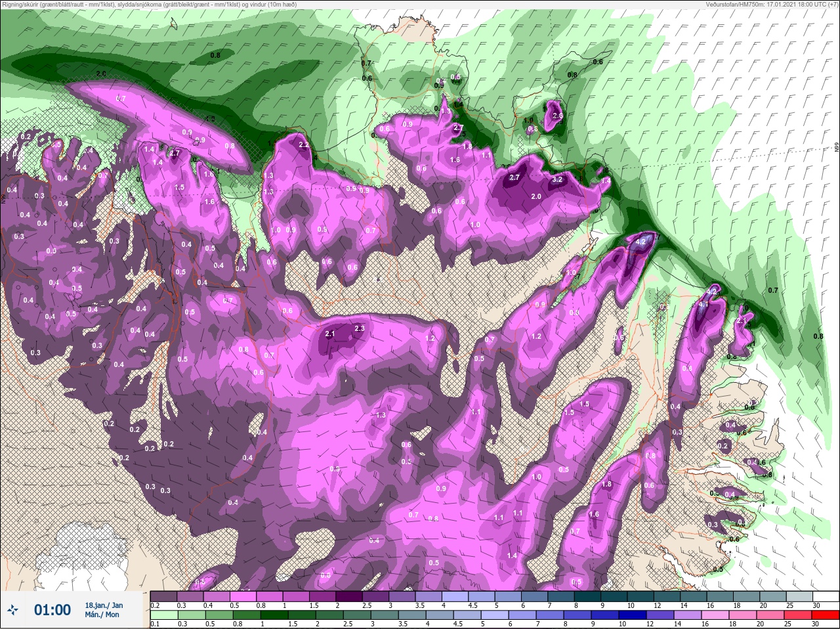This screenshot has height=629, width=840.
Task: Click the weather symbol icon beside the time
Action: click(13, 610)
